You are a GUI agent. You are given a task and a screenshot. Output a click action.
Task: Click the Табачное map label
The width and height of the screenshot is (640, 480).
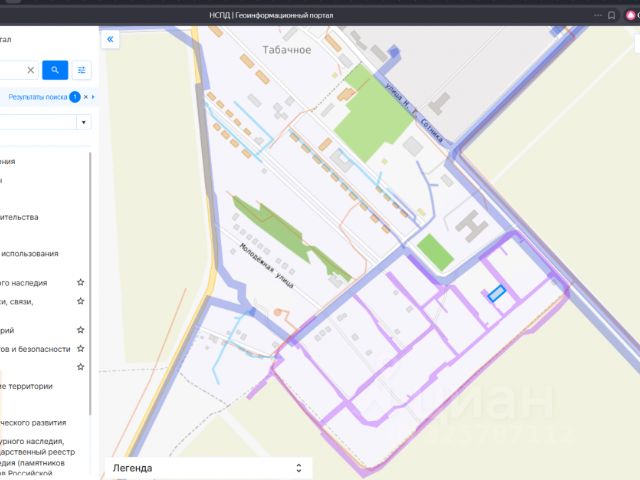pos(287,50)
